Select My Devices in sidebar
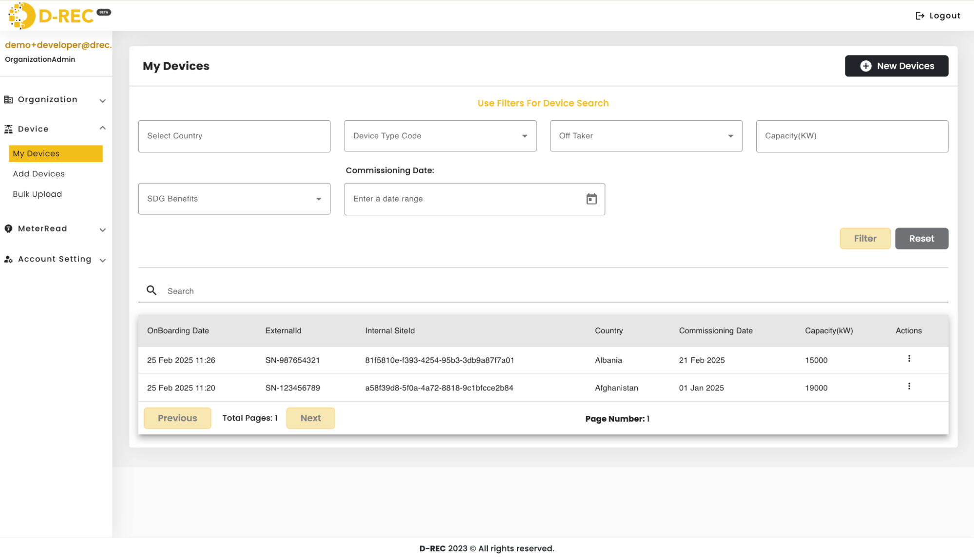Image resolution: width=974 pixels, height=560 pixels. [56, 154]
